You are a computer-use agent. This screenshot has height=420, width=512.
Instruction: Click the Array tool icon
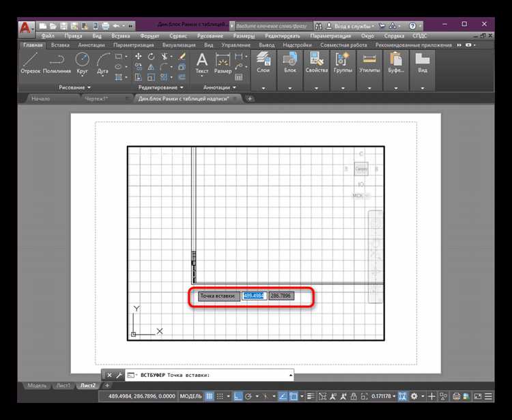point(165,77)
